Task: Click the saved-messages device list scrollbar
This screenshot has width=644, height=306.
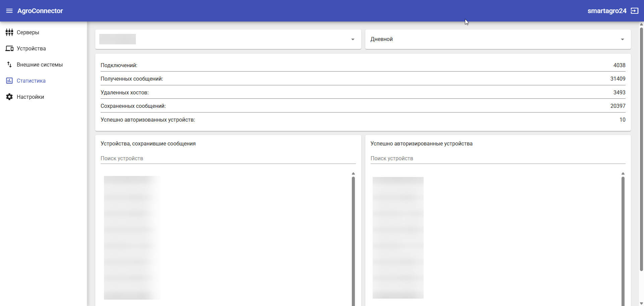Action: (x=353, y=235)
